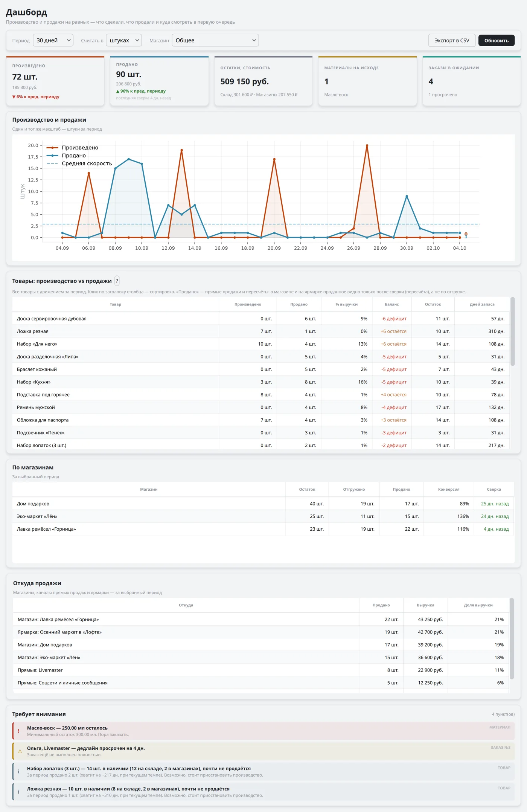
Task: Open the Период dropdown showing 30 дней
Action: coord(53,40)
